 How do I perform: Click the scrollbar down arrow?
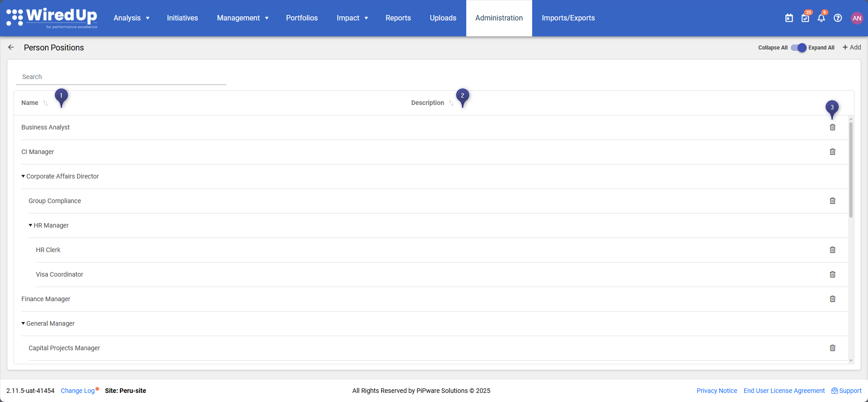coord(851,361)
